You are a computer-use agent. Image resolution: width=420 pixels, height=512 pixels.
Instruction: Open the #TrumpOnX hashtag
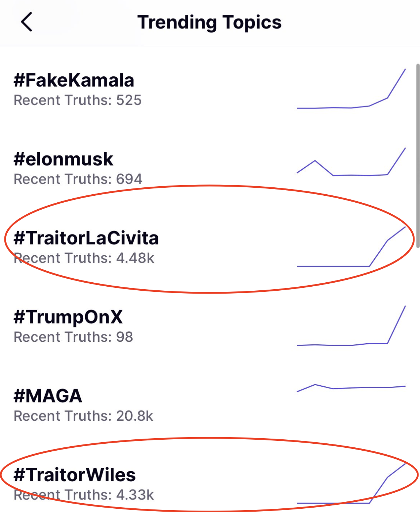(68, 317)
